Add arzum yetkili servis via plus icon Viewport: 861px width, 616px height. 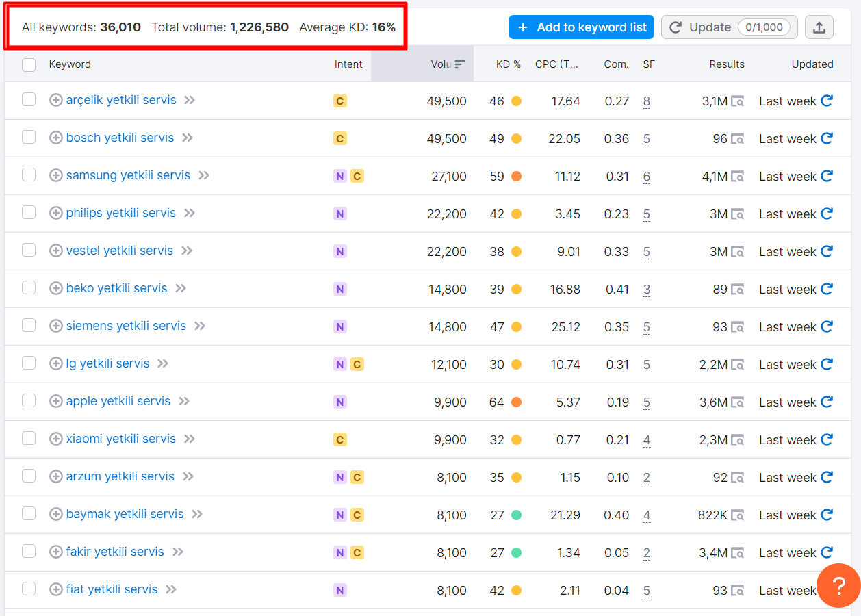[56, 476]
